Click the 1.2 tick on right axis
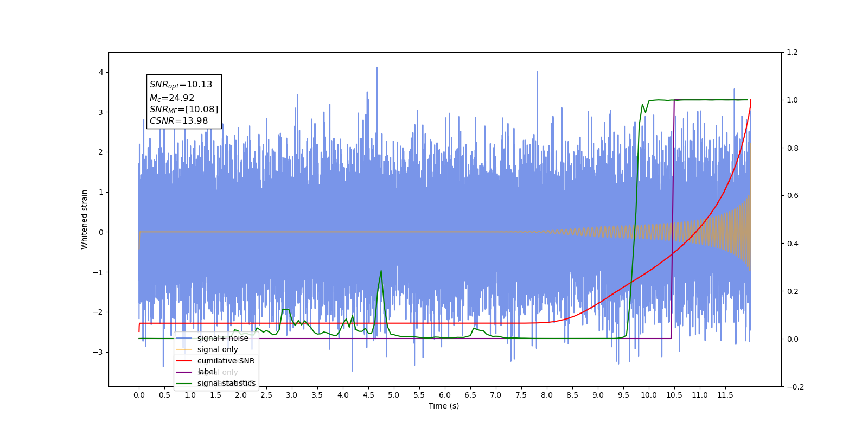 tap(793, 53)
